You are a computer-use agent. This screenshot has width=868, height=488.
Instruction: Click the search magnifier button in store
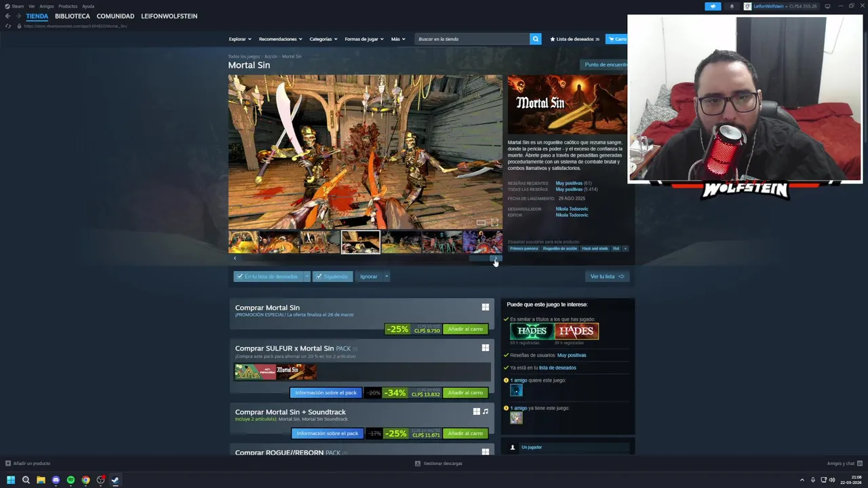click(535, 39)
